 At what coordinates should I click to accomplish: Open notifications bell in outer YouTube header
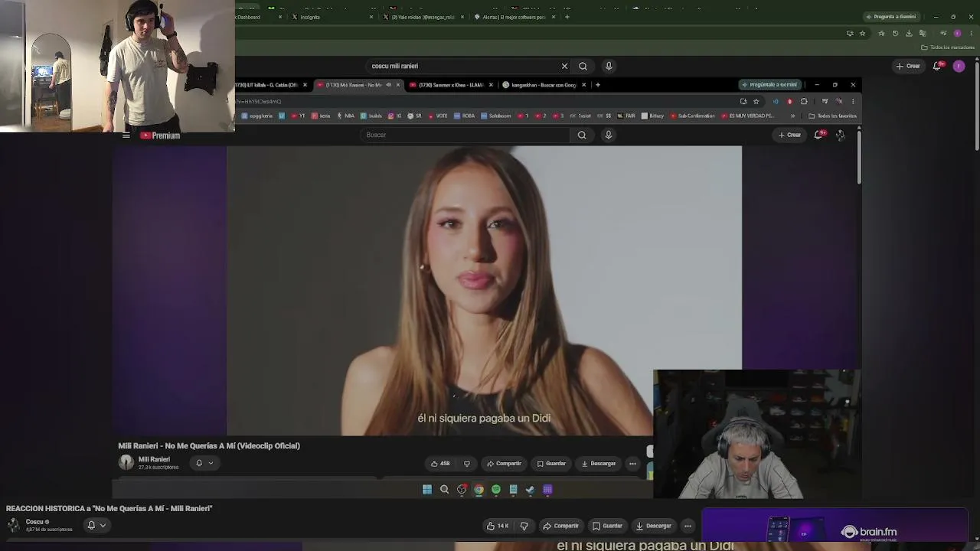(x=937, y=66)
